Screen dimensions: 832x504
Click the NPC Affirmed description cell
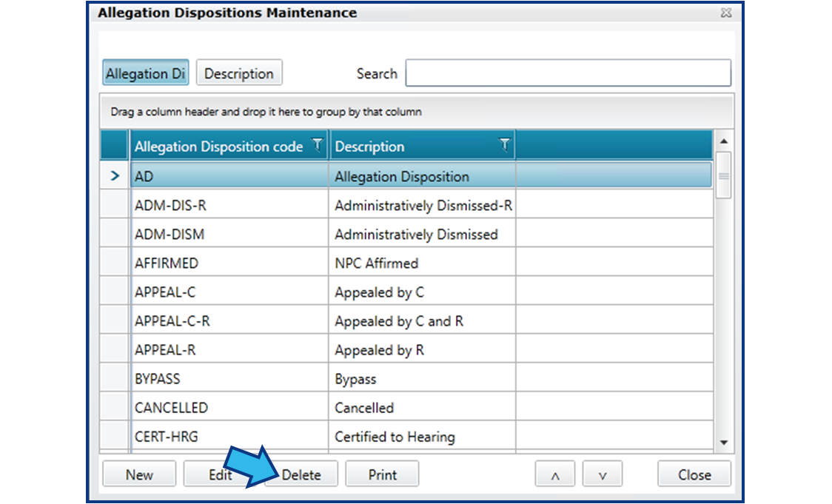(x=423, y=263)
